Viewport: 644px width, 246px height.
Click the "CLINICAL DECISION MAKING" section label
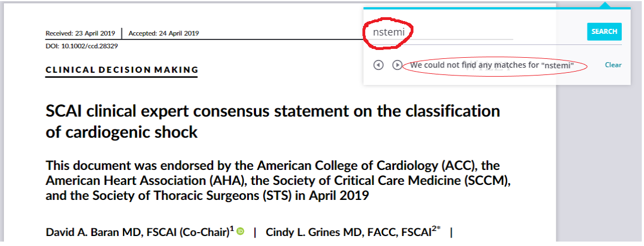(x=122, y=70)
